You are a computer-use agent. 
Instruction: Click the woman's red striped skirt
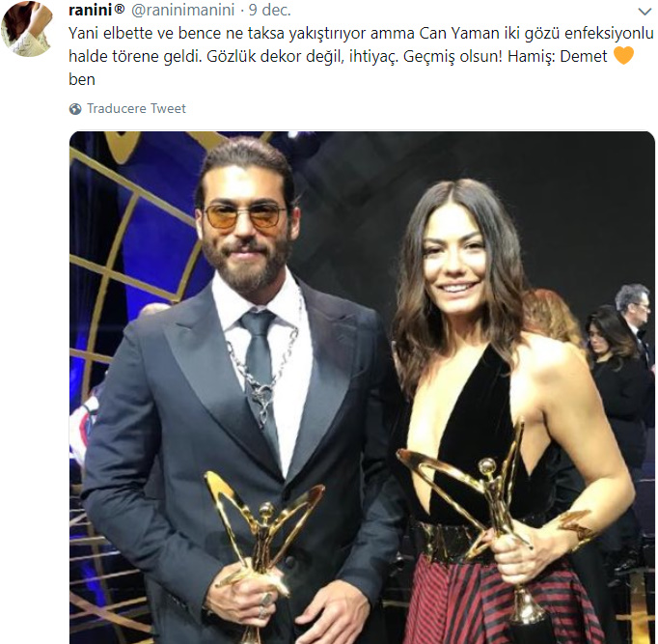click(x=502, y=599)
